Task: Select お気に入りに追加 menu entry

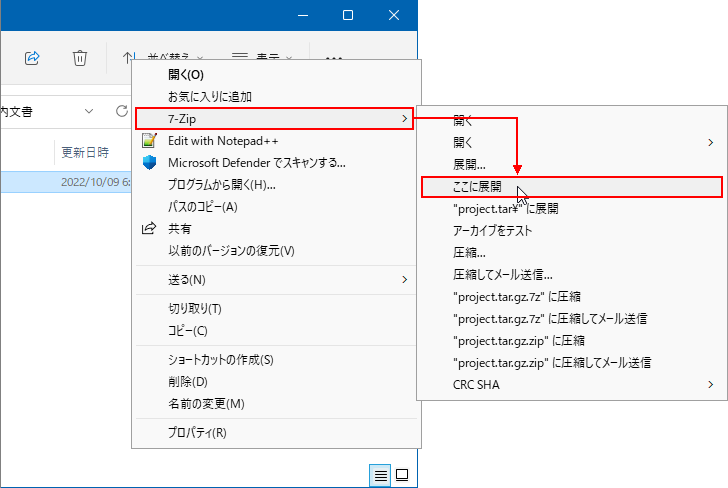Action: click(277, 97)
